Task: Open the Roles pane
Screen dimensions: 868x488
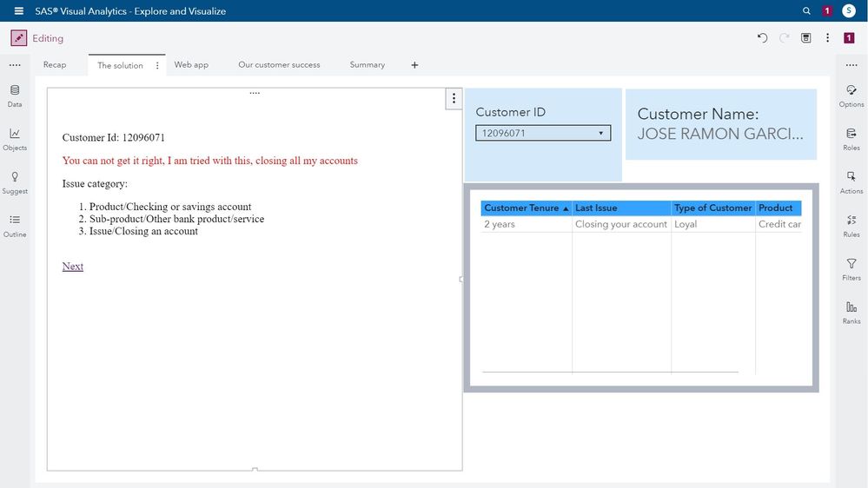Action: (x=851, y=138)
